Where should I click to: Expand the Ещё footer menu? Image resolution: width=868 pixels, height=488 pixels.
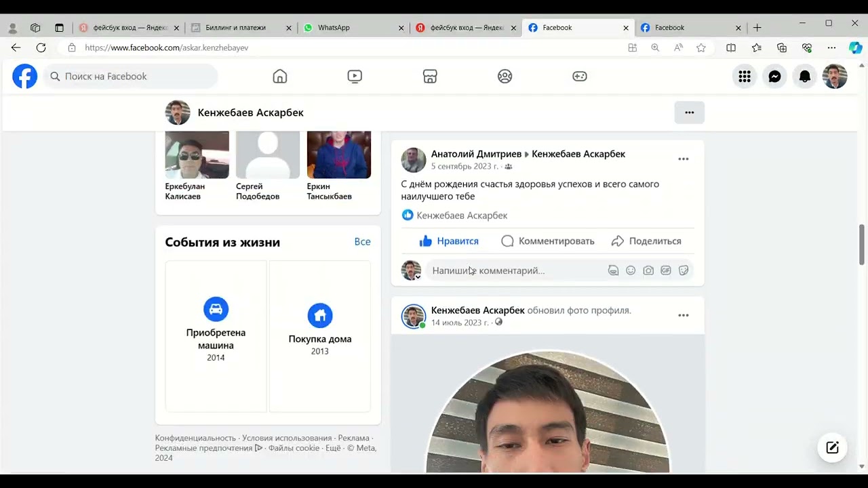tap(333, 448)
